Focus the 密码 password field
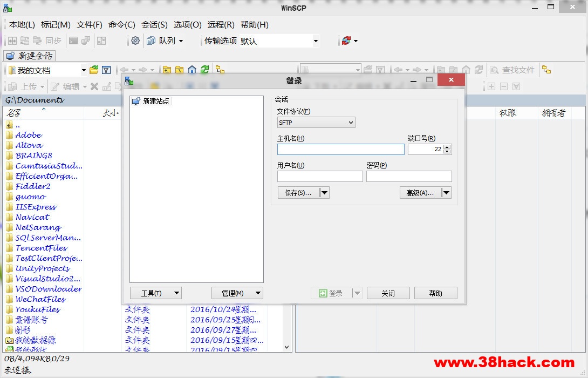This screenshot has height=378, width=588. (x=409, y=177)
